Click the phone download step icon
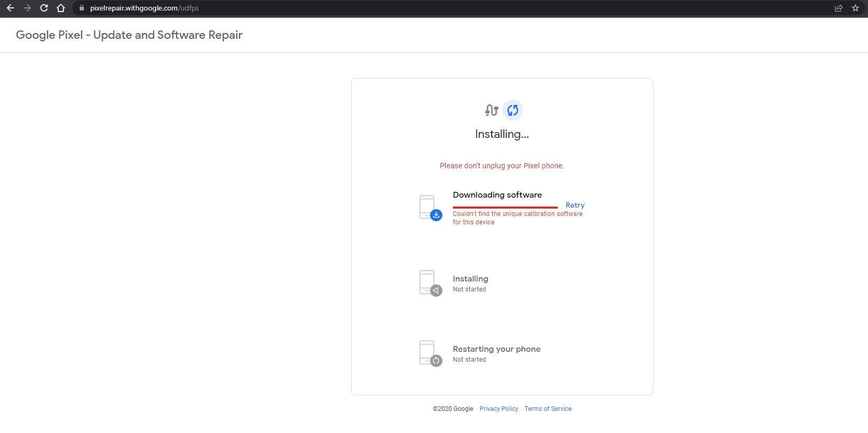The height and width of the screenshot is (433, 868). tap(430, 208)
